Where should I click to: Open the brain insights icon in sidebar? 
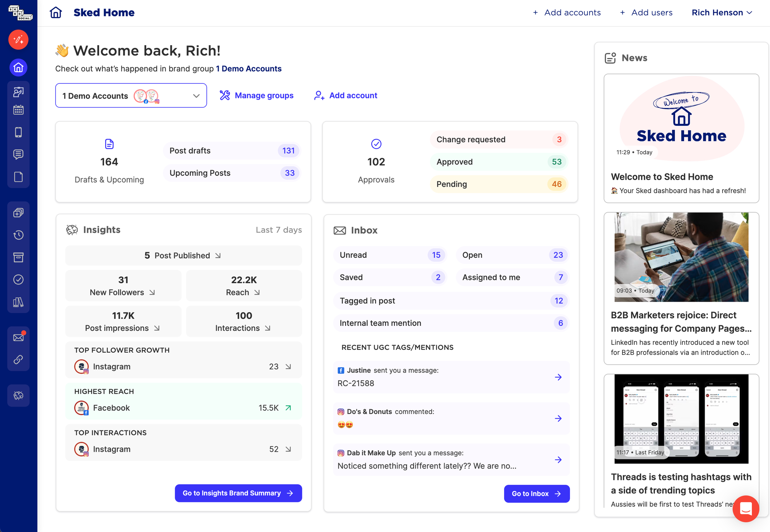(x=19, y=395)
